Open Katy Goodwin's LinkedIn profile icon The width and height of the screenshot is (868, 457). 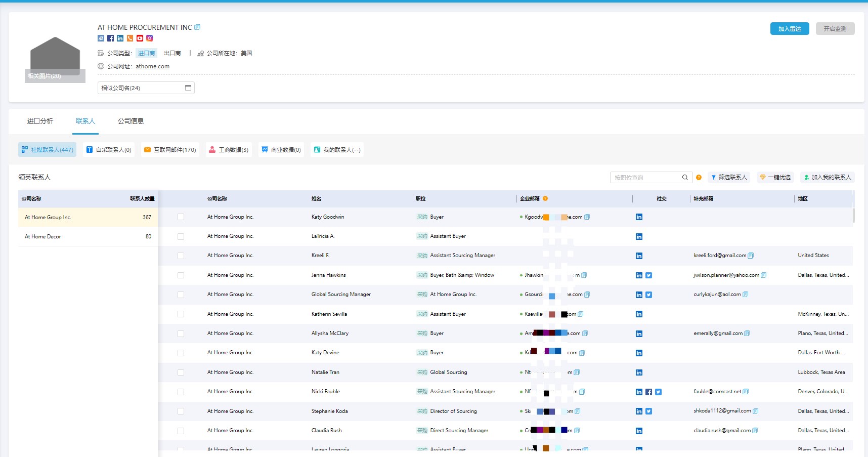pos(639,217)
